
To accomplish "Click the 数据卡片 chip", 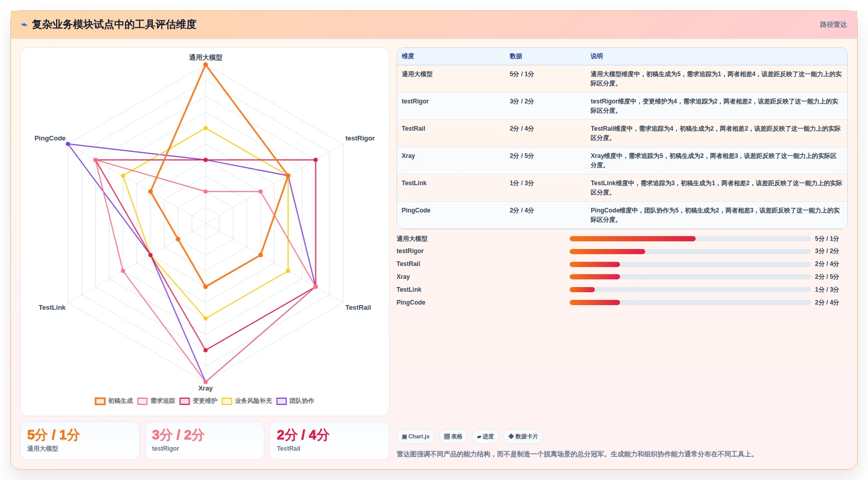I will point(523,437).
